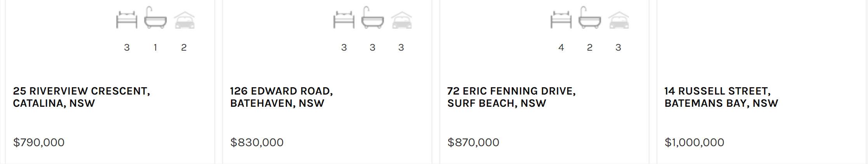The width and height of the screenshot is (868, 164).
Task: Click the $790,000 price
Action: [x=39, y=142]
